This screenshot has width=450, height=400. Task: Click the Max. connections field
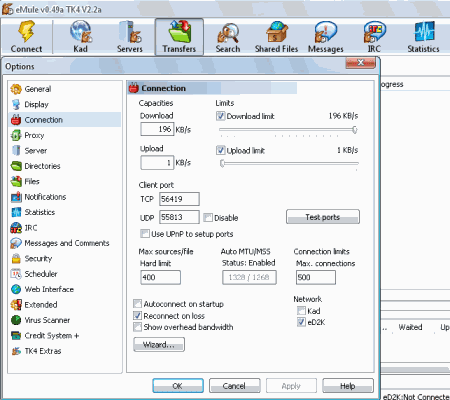click(x=316, y=277)
